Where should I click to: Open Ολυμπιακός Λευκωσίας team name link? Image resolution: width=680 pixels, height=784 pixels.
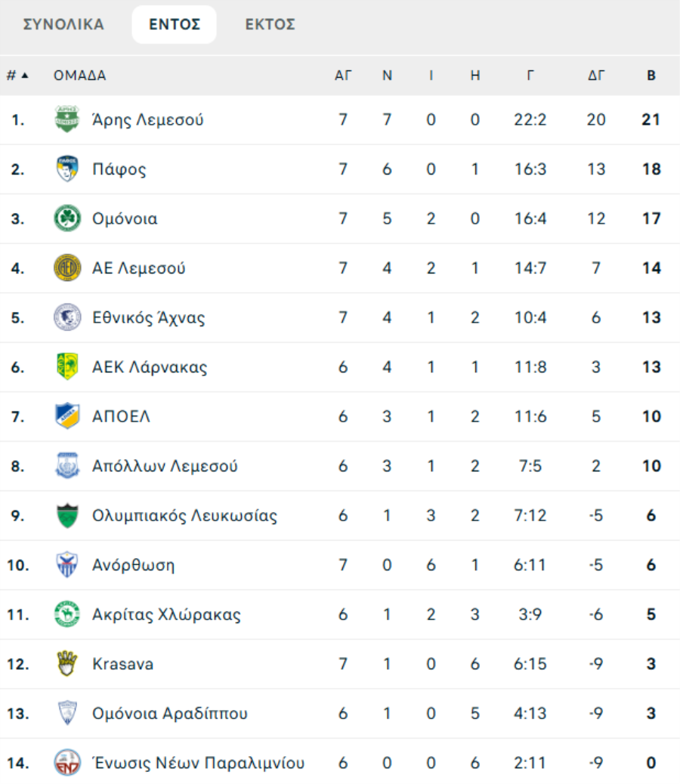pos(184,516)
